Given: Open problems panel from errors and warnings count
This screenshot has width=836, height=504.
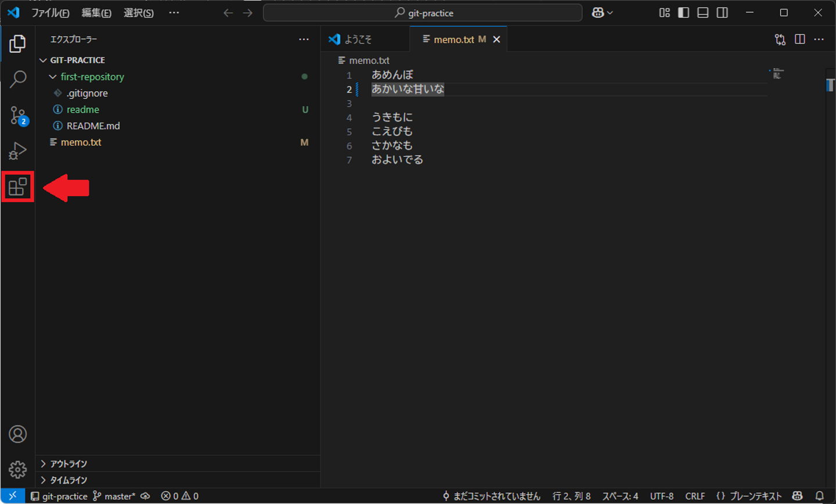Looking at the screenshot, I should pyautogui.click(x=180, y=496).
